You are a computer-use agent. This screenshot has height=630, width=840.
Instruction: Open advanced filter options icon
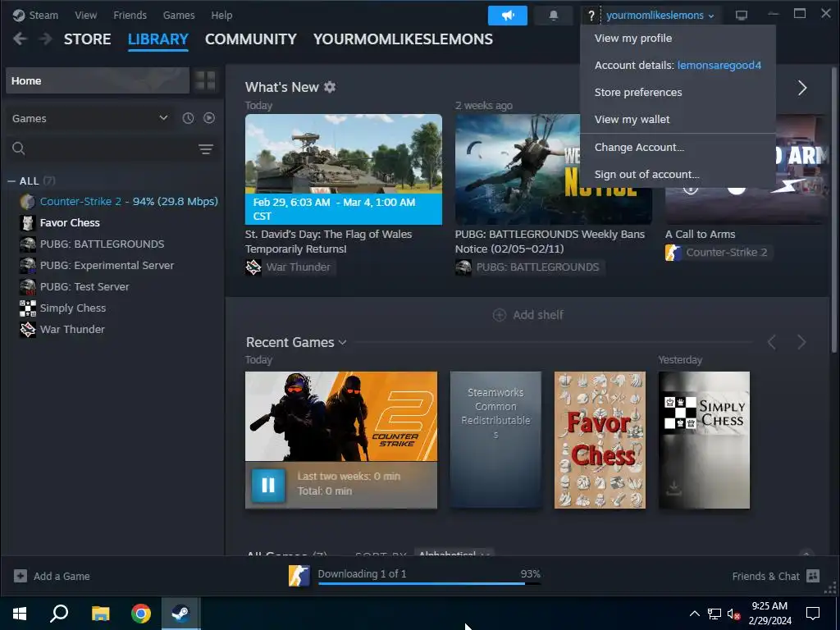[206, 149]
